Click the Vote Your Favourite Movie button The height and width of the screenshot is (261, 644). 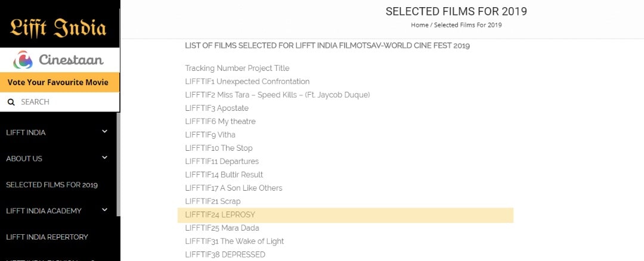point(58,82)
